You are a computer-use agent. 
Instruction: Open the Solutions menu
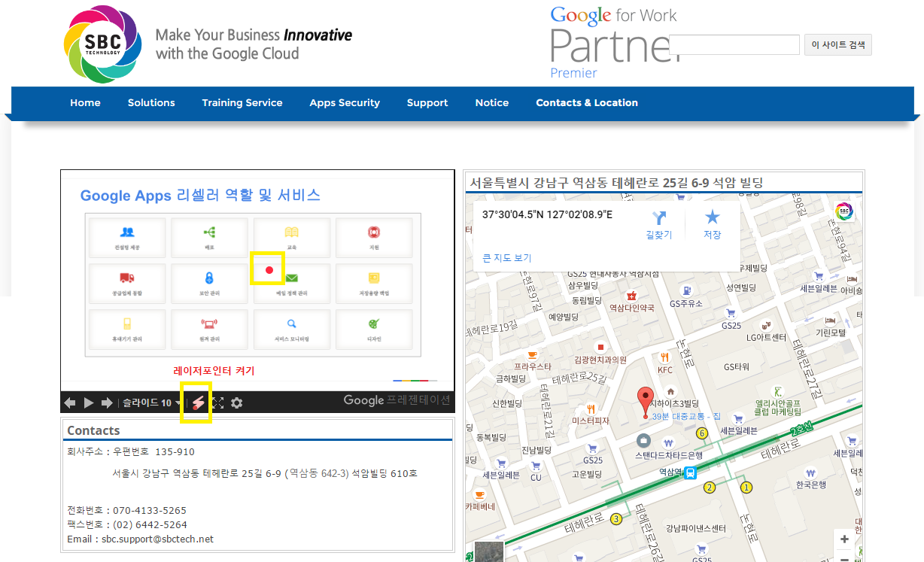[151, 103]
